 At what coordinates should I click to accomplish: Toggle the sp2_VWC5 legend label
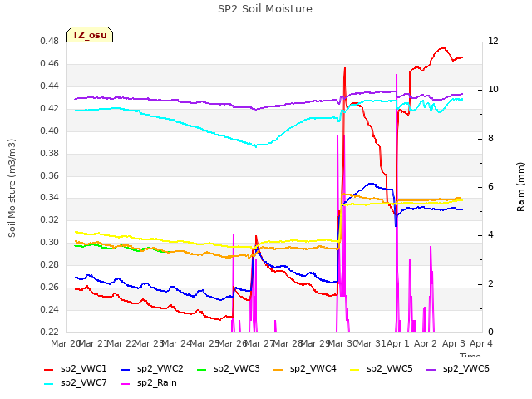click(x=390, y=369)
